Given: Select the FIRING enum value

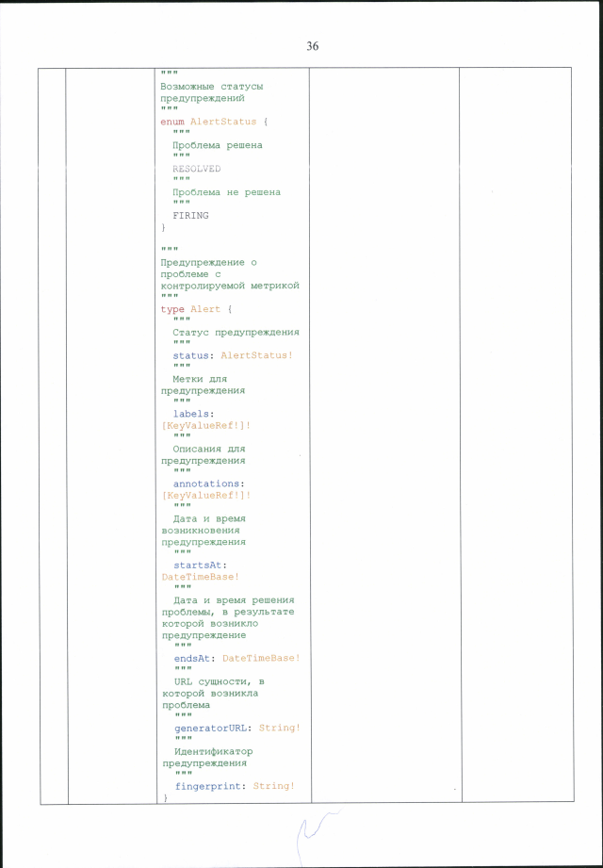Looking at the screenshot, I should (190, 215).
